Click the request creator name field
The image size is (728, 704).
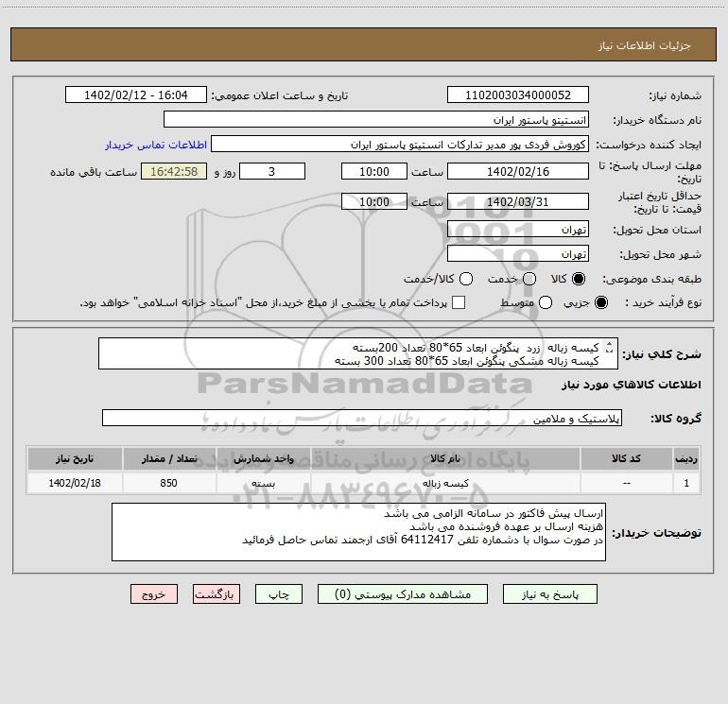(x=400, y=144)
